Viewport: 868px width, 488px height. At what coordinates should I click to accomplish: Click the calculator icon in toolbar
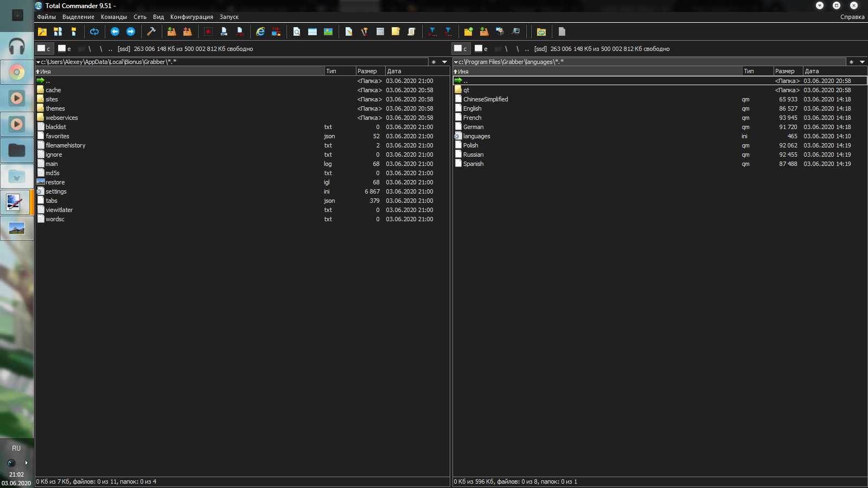(380, 31)
